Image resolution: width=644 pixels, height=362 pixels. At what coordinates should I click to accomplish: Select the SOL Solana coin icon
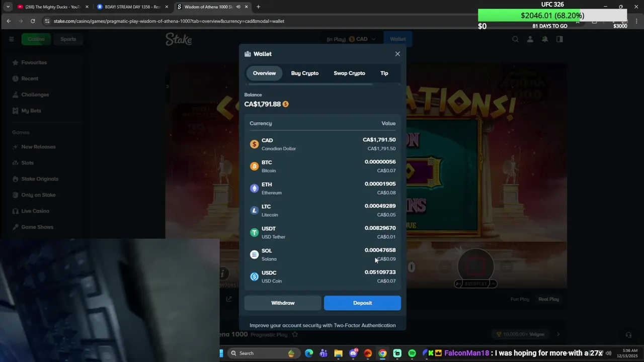pyautogui.click(x=254, y=254)
